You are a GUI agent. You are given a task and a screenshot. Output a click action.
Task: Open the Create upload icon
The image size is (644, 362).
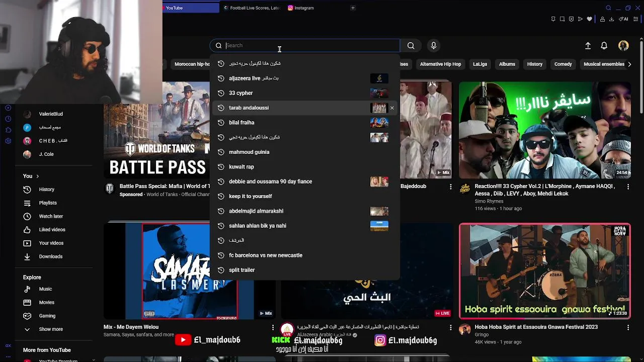(x=588, y=46)
